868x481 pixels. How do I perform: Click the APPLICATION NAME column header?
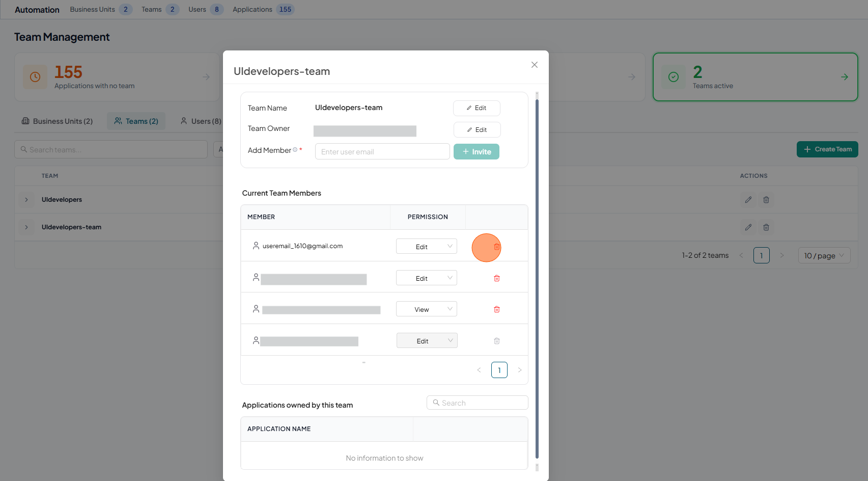279,429
